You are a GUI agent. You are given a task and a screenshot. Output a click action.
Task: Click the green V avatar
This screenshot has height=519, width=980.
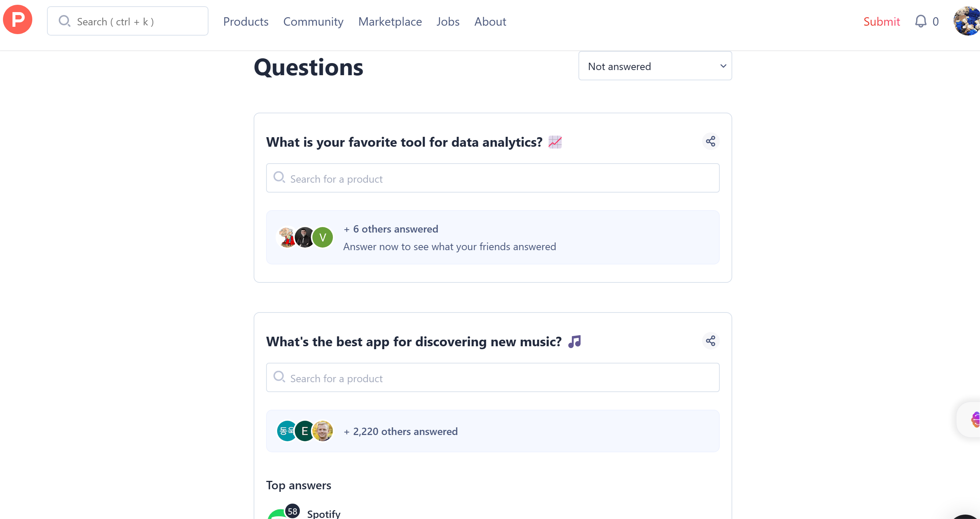click(323, 238)
